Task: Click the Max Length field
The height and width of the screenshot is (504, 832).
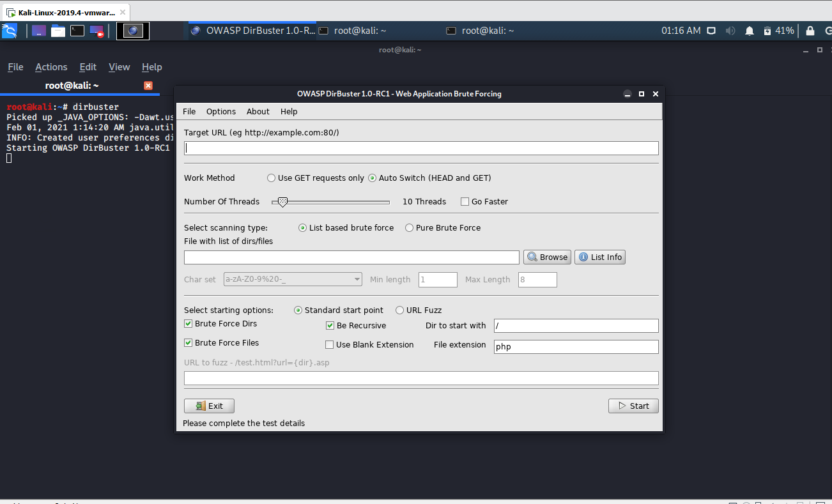Action: (x=537, y=280)
